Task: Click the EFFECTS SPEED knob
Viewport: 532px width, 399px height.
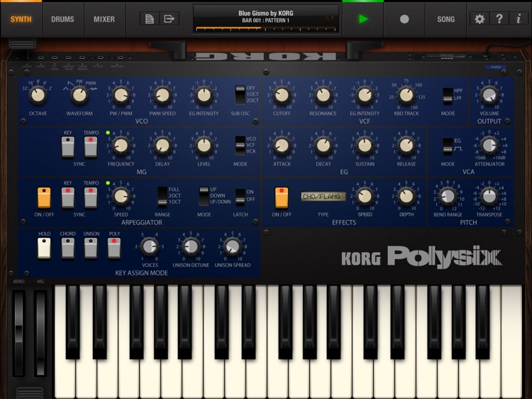Action: [x=365, y=196]
